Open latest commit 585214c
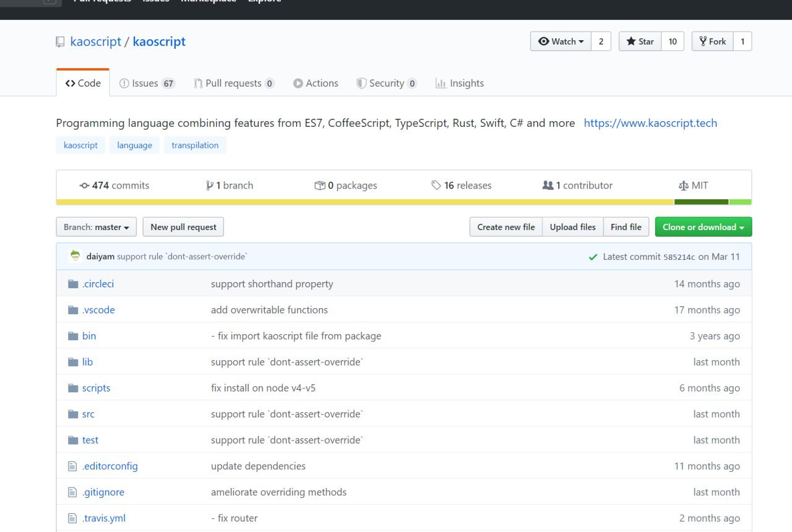The height and width of the screenshot is (532, 792). (679, 257)
